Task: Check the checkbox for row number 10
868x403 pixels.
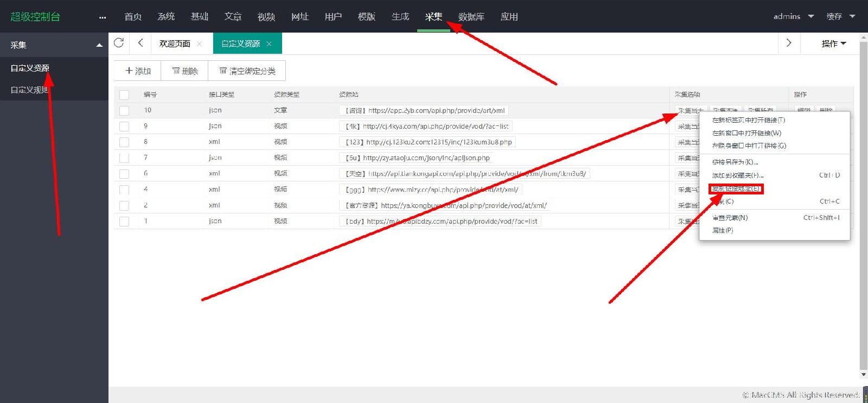Action: click(x=124, y=111)
